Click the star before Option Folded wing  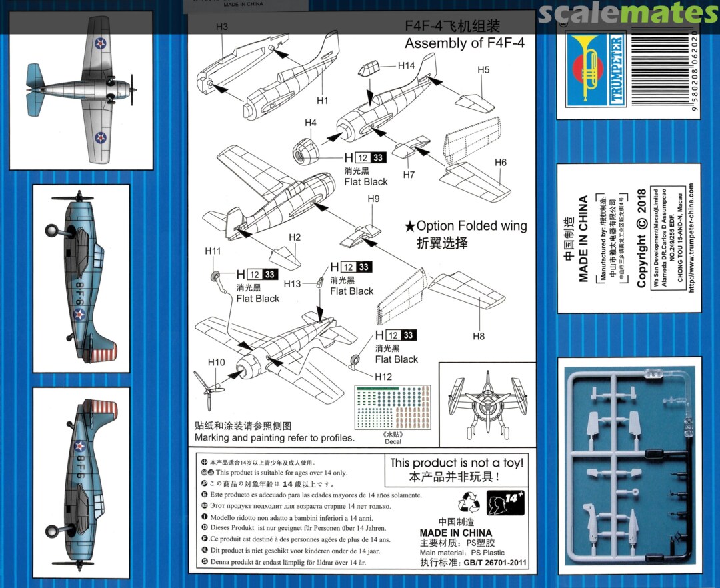pos(410,227)
